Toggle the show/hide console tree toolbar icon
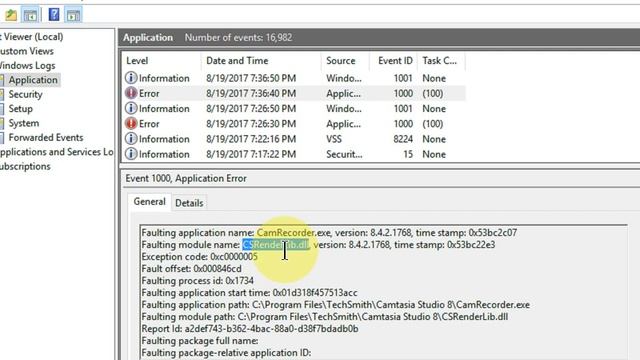The width and height of the screenshot is (640, 360). [x=30, y=15]
